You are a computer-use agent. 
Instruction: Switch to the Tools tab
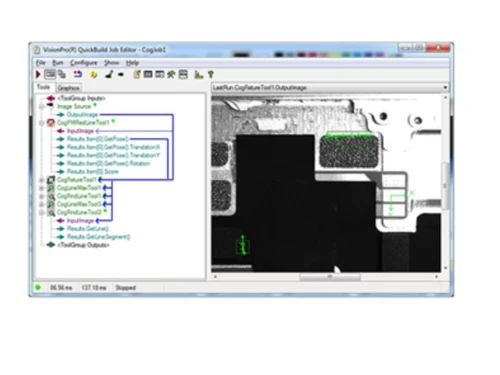click(x=44, y=87)
